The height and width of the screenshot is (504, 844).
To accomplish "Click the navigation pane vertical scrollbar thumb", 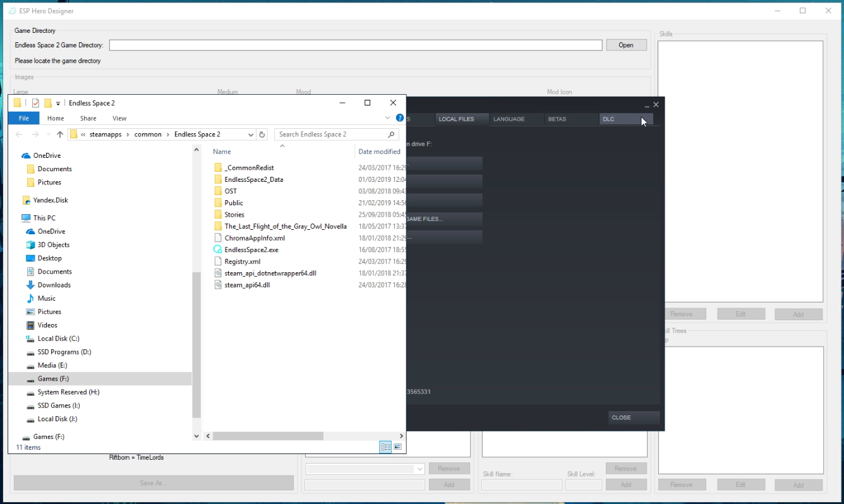I will click(x=196, y=344).
